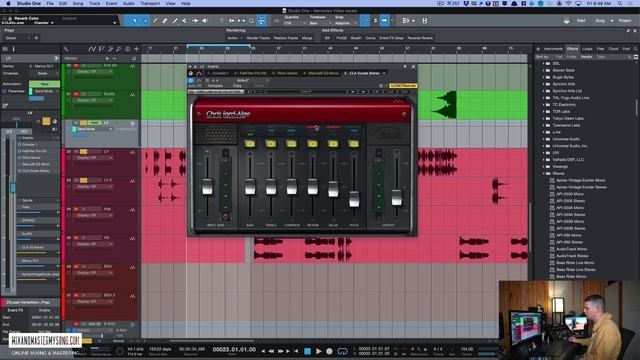
Task: Click the Render Tracks button
Action: [x=258, y=38]
